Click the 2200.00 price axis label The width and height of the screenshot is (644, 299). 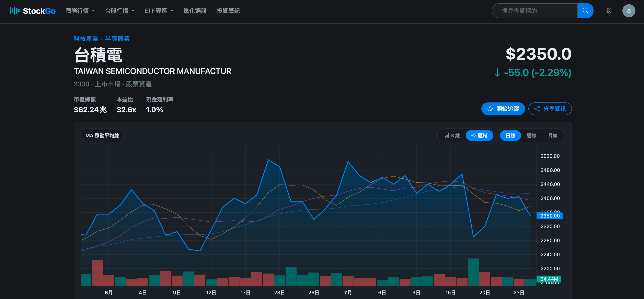click(550, 269)
